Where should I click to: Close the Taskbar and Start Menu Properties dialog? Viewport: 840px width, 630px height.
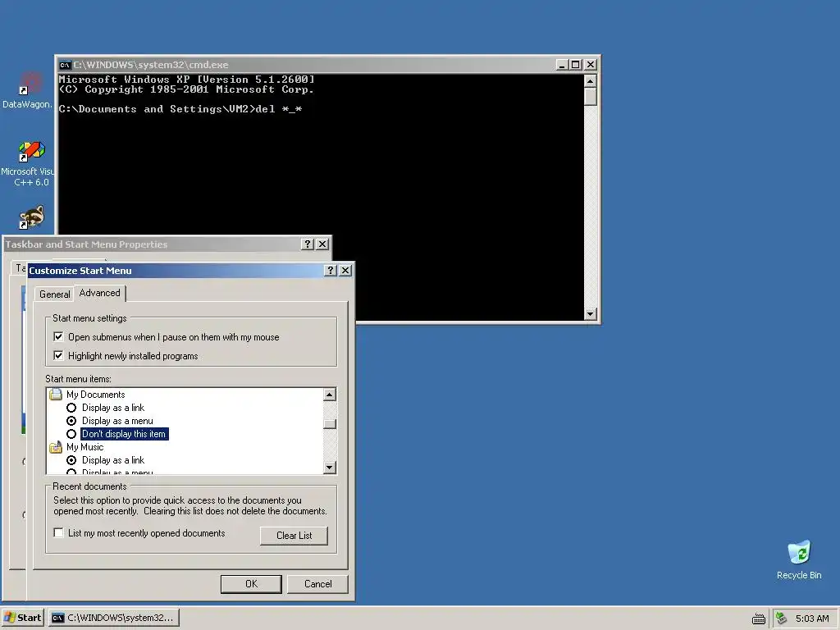click(322, 244)
